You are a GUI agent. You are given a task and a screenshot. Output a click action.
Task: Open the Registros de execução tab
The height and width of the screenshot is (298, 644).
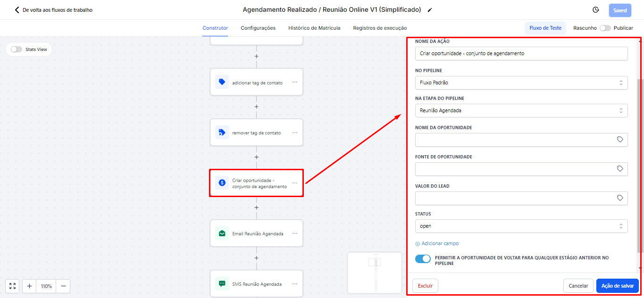(380, 28)
